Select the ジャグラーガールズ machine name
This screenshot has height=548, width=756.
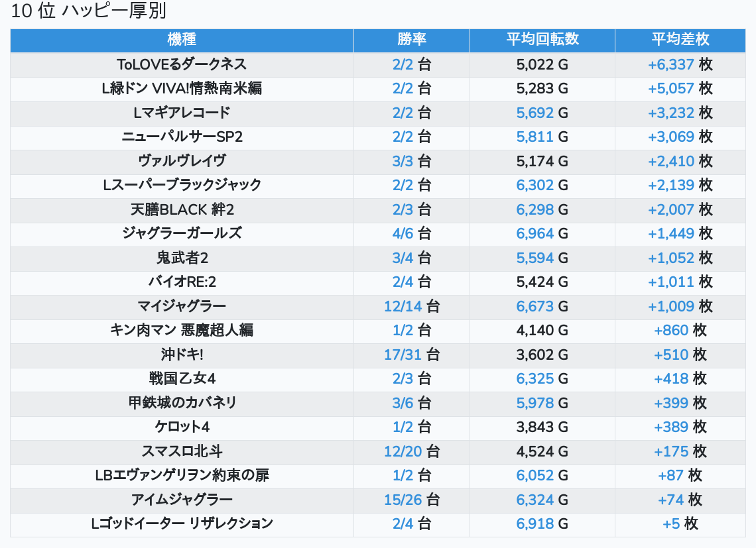(182, 233)
